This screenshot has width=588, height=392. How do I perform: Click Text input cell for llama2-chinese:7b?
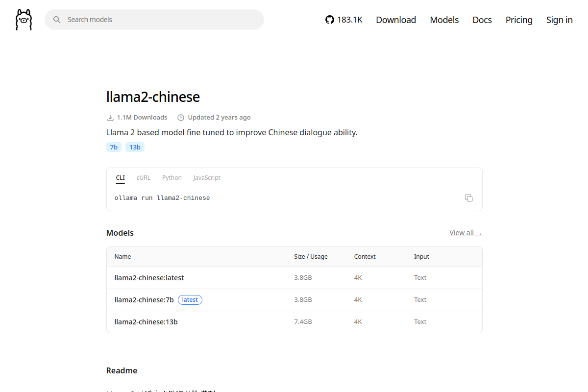pos(420,300)
